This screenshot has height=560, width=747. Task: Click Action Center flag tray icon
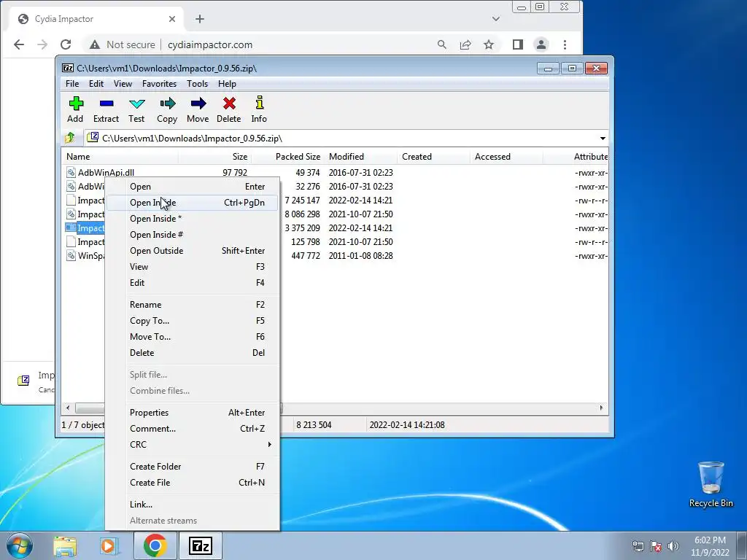656,546
